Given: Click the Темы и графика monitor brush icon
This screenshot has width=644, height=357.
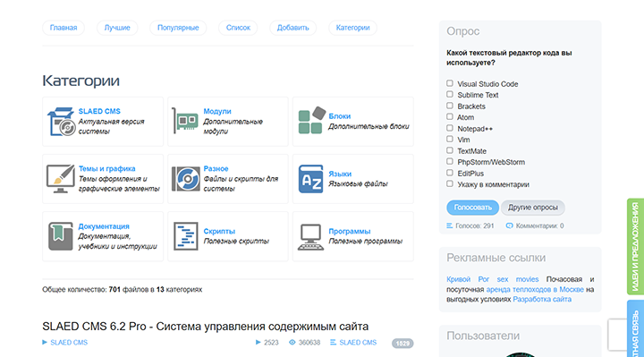Looking at the screenshot, I should (x=61, y=179).
